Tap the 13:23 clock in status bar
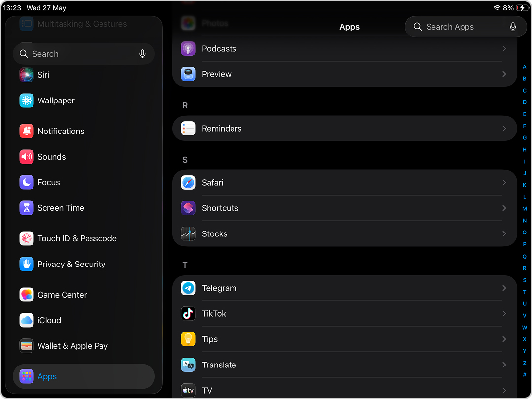Viewport: 532px width, 399px height. click(12, 8)
